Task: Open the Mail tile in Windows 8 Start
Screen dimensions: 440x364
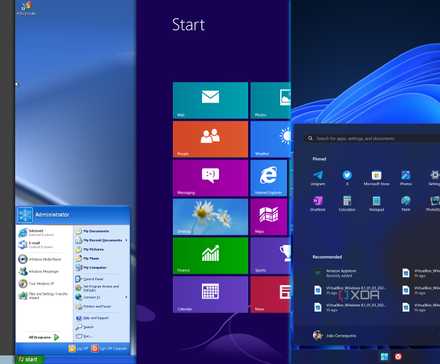Action: point(210,100)
